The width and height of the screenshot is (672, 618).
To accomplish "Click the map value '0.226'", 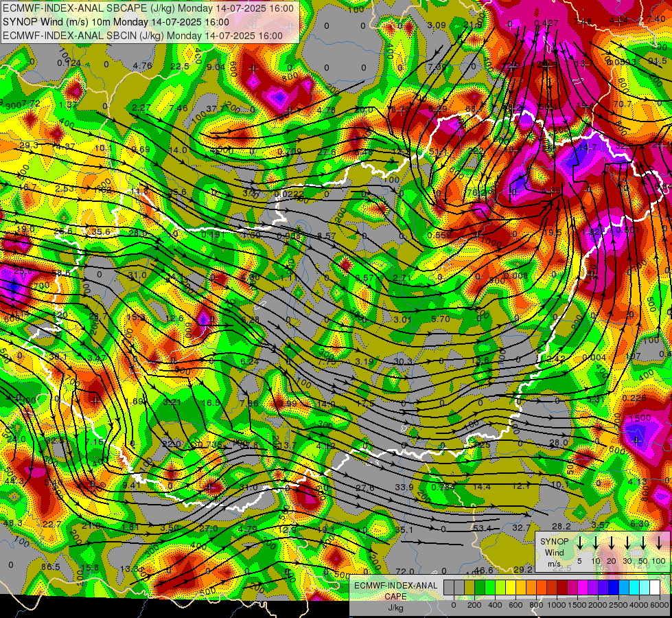I will 634,398.
